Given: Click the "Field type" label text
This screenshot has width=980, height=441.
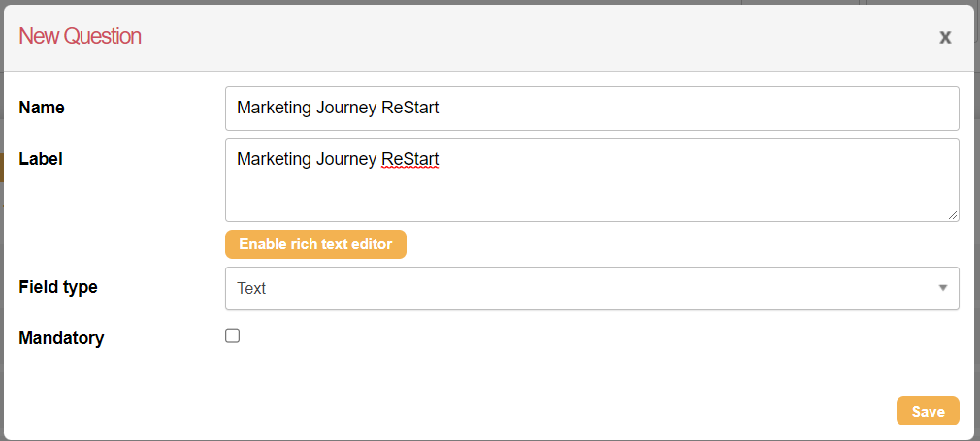Looking at the screenshot, I should click(x=58, y=287).
